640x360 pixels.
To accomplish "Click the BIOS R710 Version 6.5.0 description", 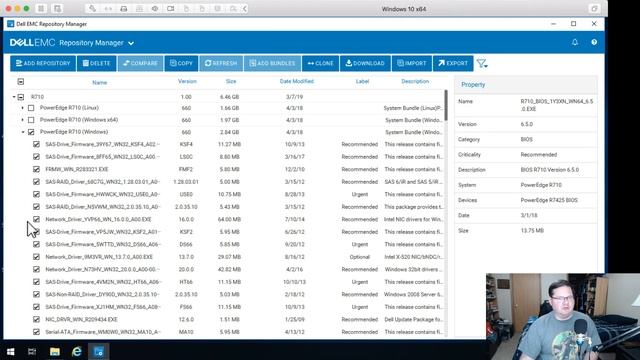I will (550, 170).
